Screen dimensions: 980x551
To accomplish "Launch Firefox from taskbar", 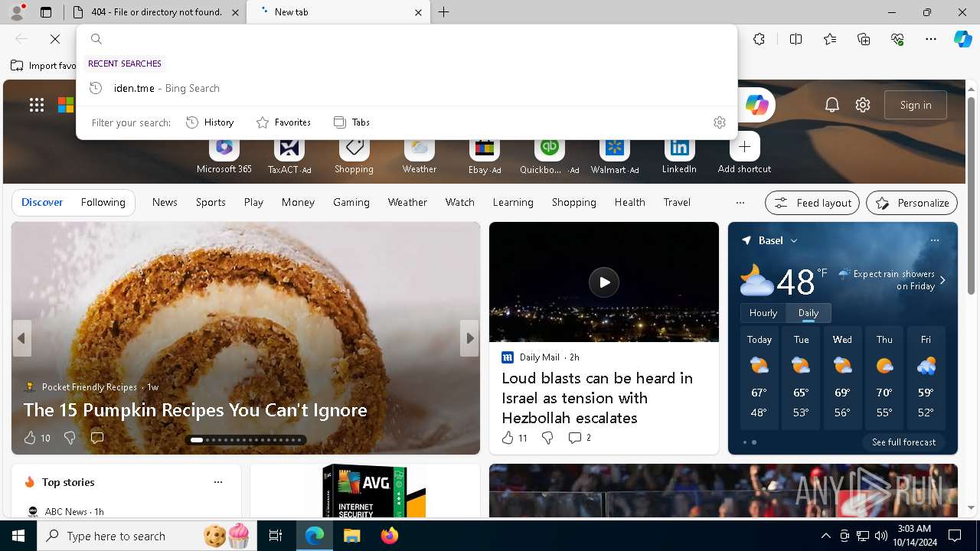I will pos(390,536).
